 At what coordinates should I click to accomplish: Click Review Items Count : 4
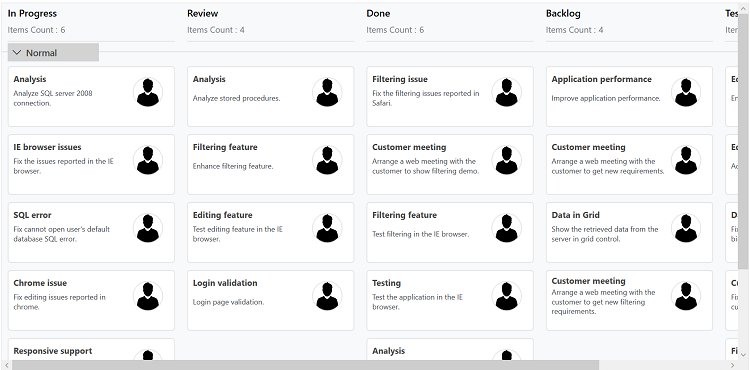(x=216, y=30)
